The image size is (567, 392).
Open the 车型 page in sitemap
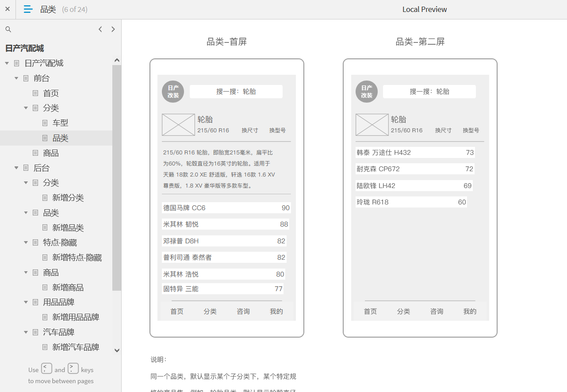(x=60, y=123)
